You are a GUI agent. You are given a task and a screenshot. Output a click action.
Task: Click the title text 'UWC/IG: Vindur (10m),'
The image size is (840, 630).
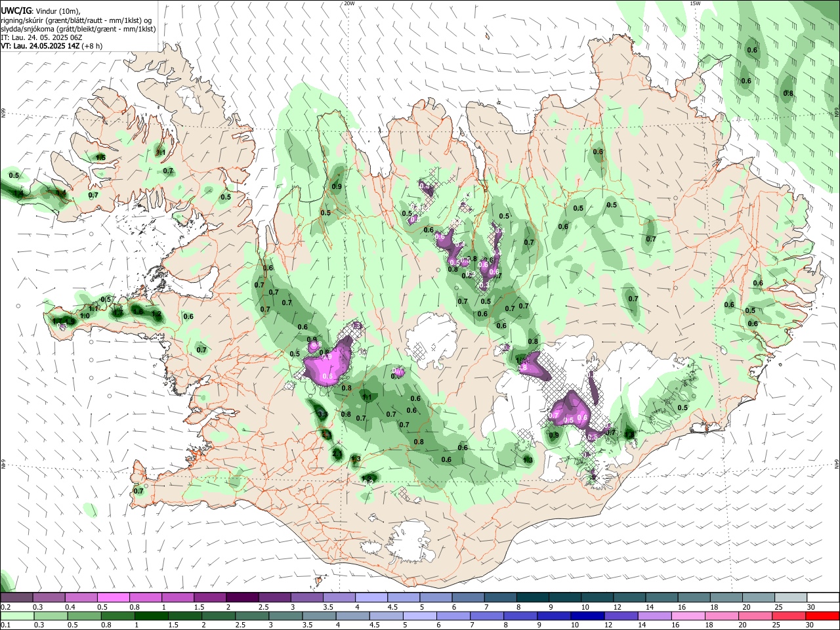tap(40, 11)
